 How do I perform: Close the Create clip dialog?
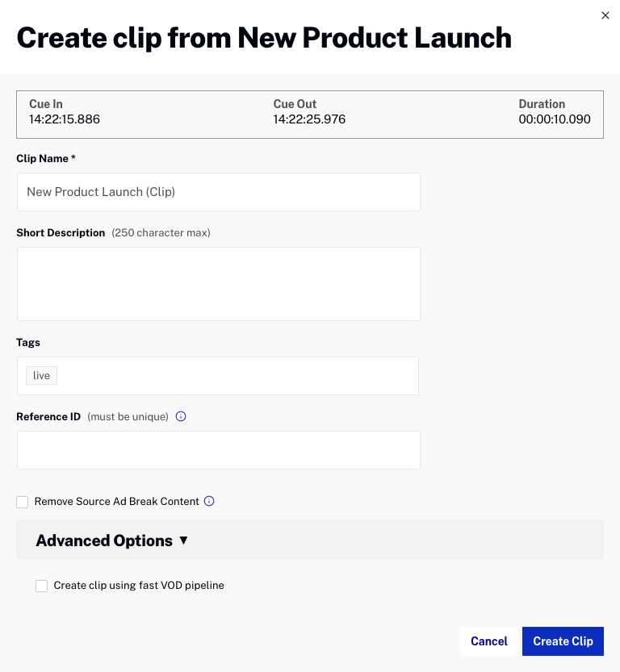[x=605, y=15]
